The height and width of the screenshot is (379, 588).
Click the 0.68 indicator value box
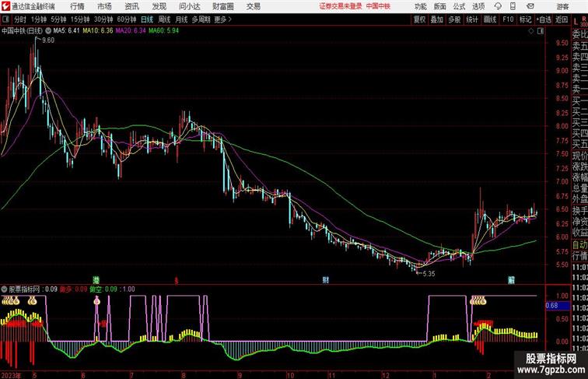pyautogui.click(x=557, y=305)
